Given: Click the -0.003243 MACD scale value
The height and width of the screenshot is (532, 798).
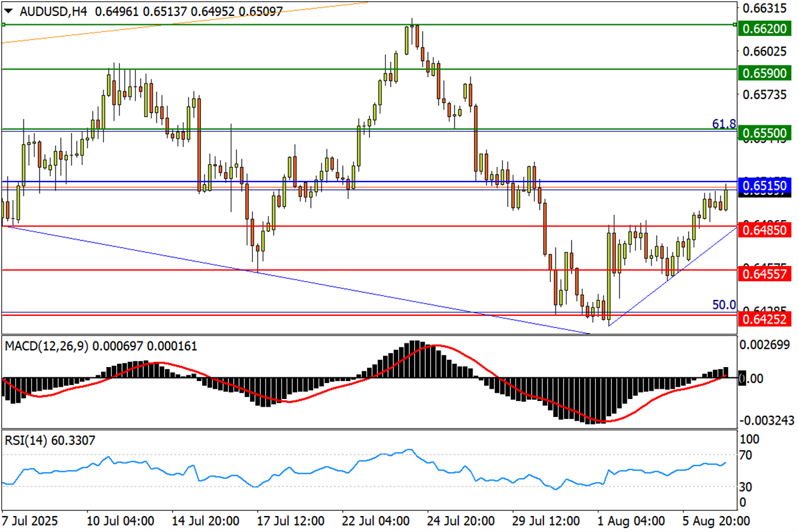Looking at the screenshot, I should (767, 421).
